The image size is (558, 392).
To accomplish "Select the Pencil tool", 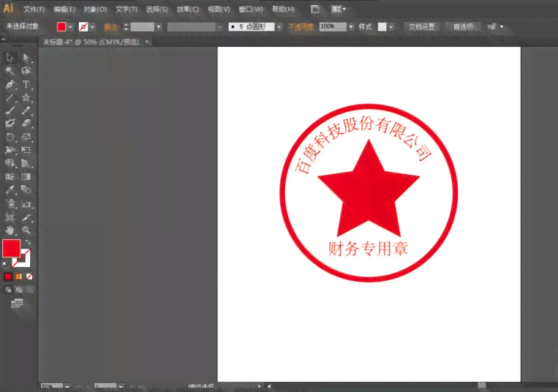I will click(26, 110).
